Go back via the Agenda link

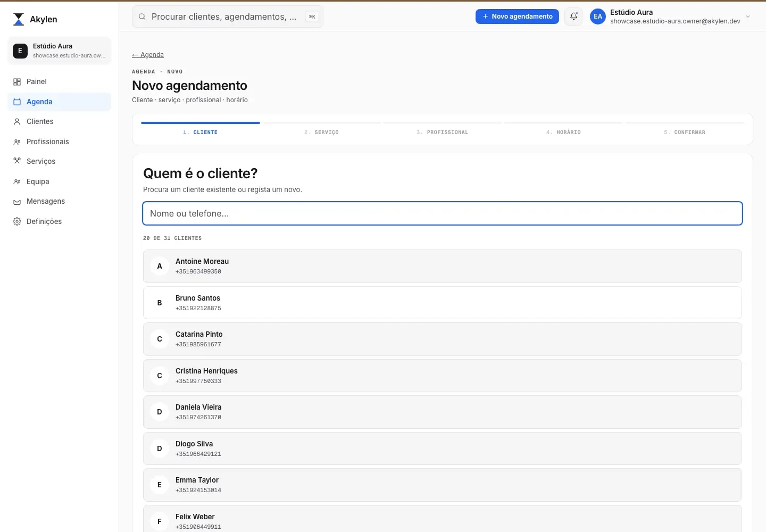(x=148, y=55)
